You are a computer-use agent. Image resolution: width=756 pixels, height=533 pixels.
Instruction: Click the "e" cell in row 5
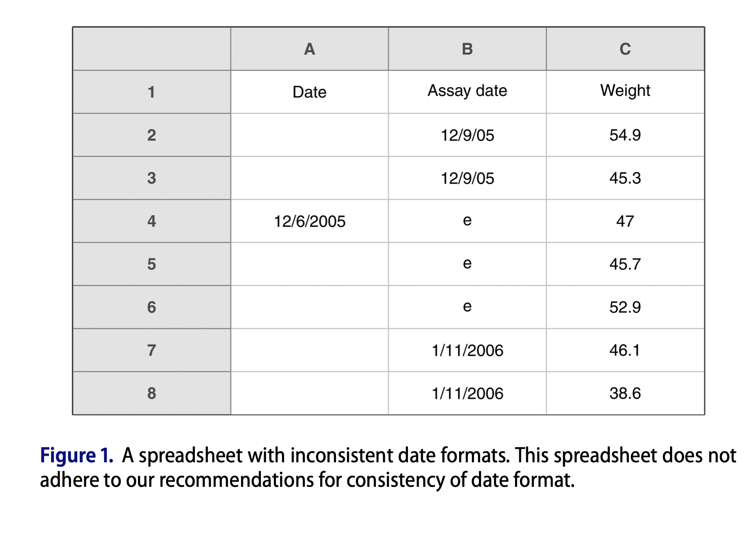[467, 264]
